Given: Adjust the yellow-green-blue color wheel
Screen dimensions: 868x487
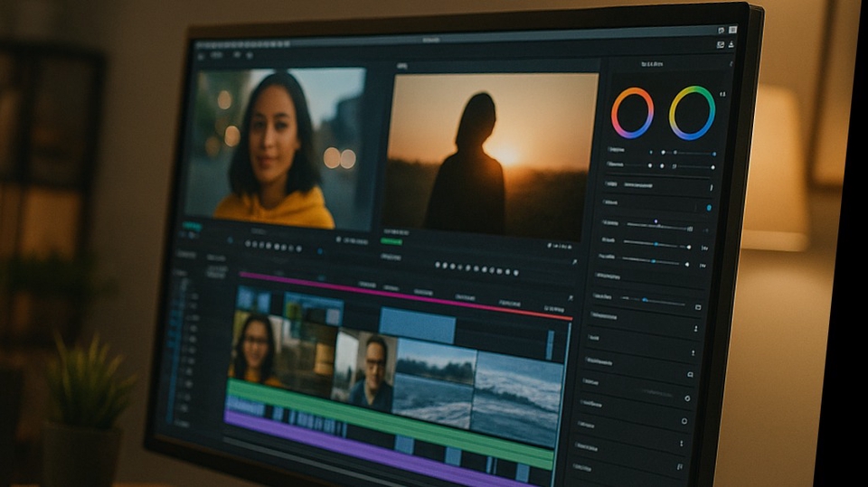Looking at the screenshot, I should click(x=692, y=113).
